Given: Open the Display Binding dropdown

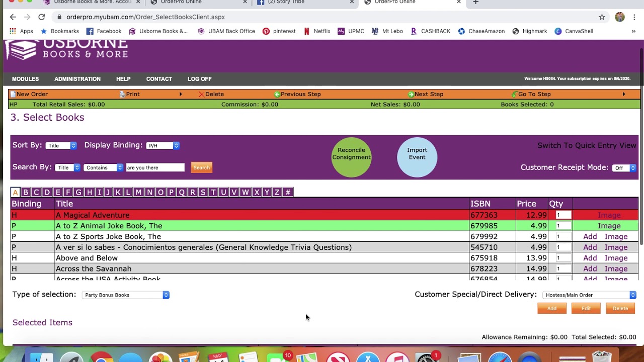Looking at the screenshot, I should [x=163, y=146].
